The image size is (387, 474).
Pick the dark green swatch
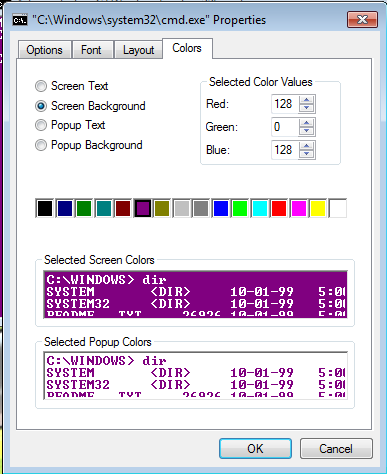pyautogui.click(x=84, y=208)
